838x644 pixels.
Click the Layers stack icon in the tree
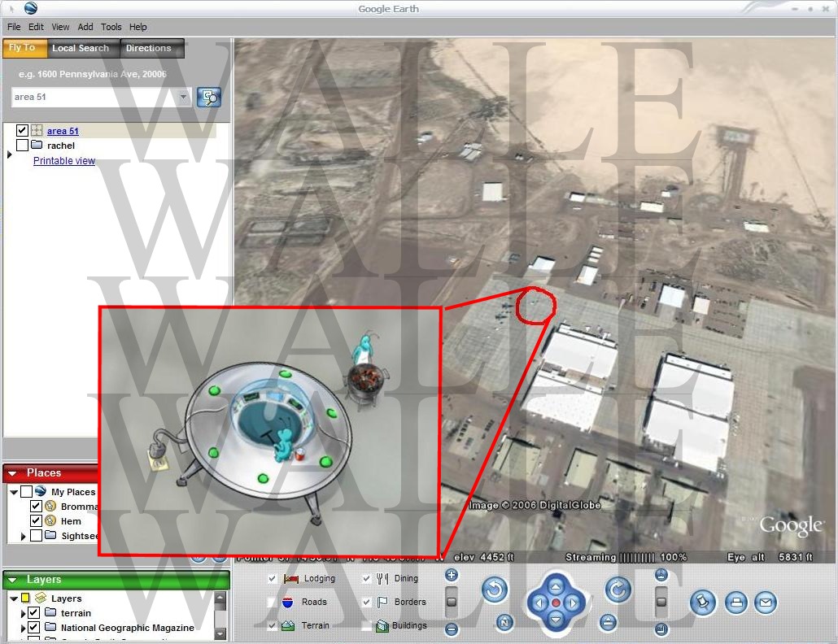pyautogui.click(x=41, y=598)
